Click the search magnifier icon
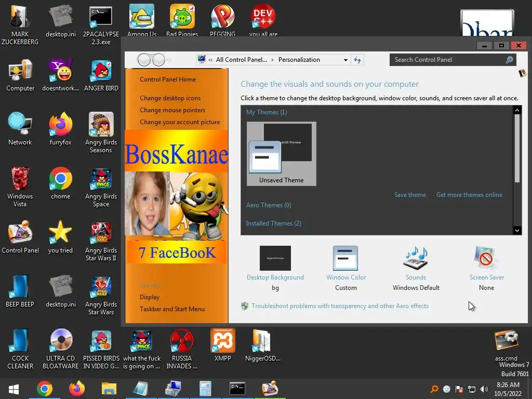 (x=509, y=60)
